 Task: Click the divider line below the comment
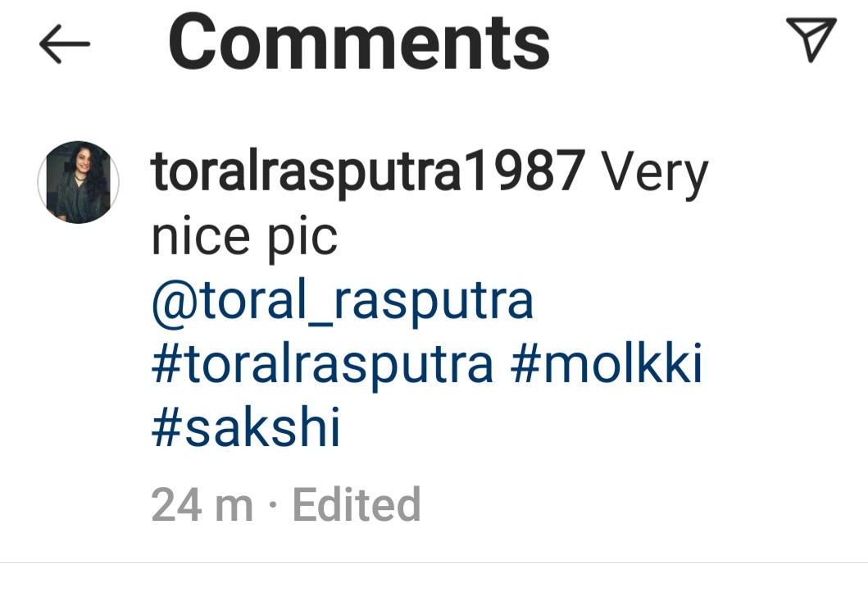tap(434, 562)
